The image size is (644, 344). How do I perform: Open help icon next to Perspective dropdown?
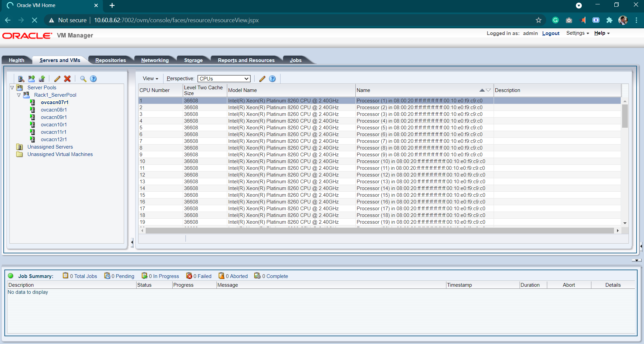272,79
